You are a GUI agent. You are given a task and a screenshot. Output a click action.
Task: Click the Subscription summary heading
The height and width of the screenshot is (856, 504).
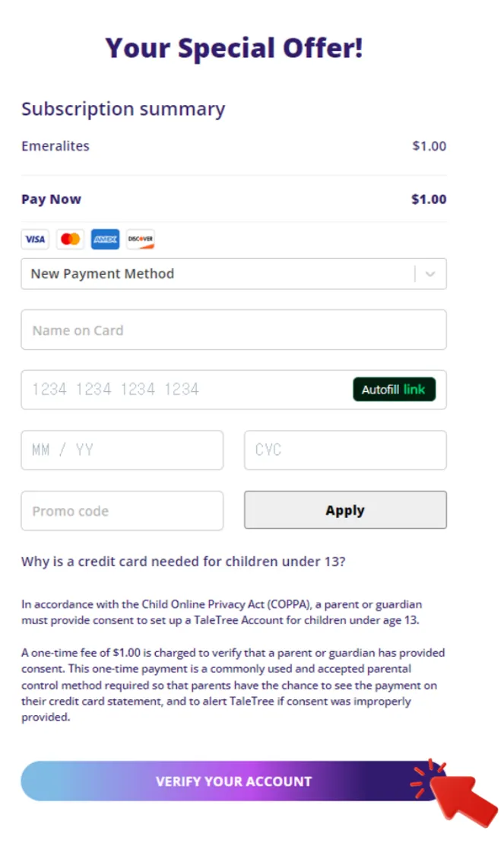[x=123, y=109]
